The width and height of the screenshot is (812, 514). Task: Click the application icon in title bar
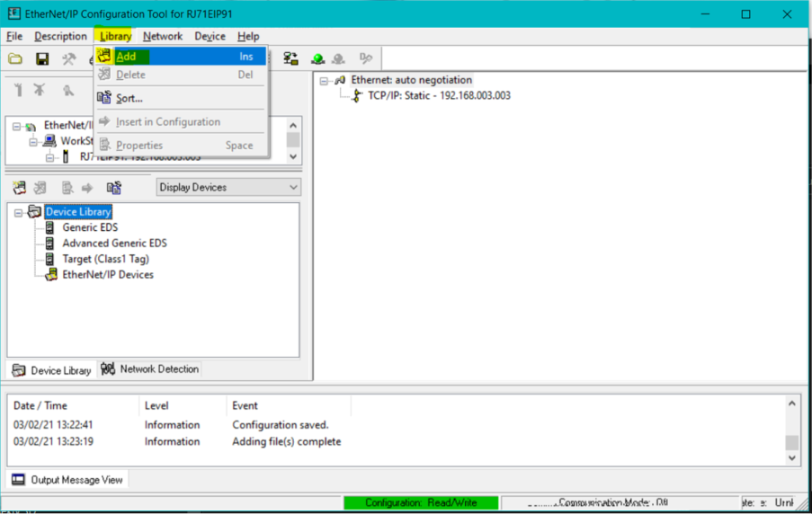tap(14, 13)
